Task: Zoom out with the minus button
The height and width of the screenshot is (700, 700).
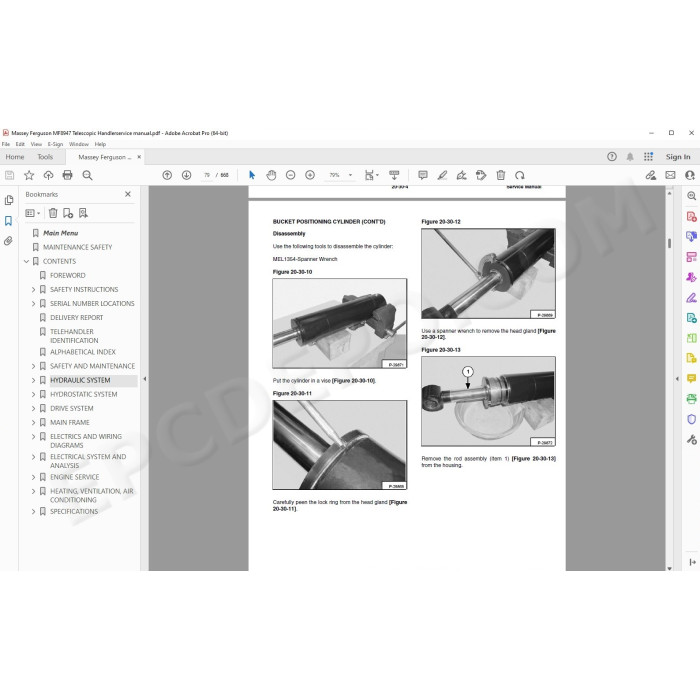Action: (291, 175)
